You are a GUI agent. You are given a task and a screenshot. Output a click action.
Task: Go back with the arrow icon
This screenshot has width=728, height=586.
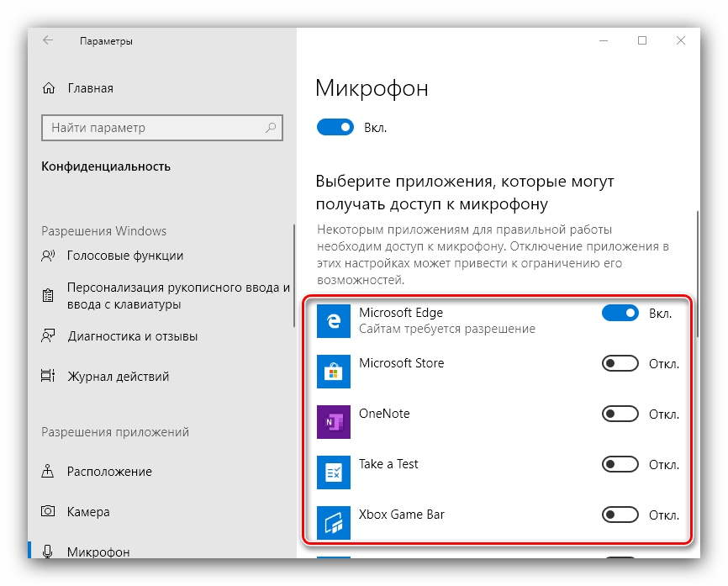pyautogui.click(x=48, y=40)
